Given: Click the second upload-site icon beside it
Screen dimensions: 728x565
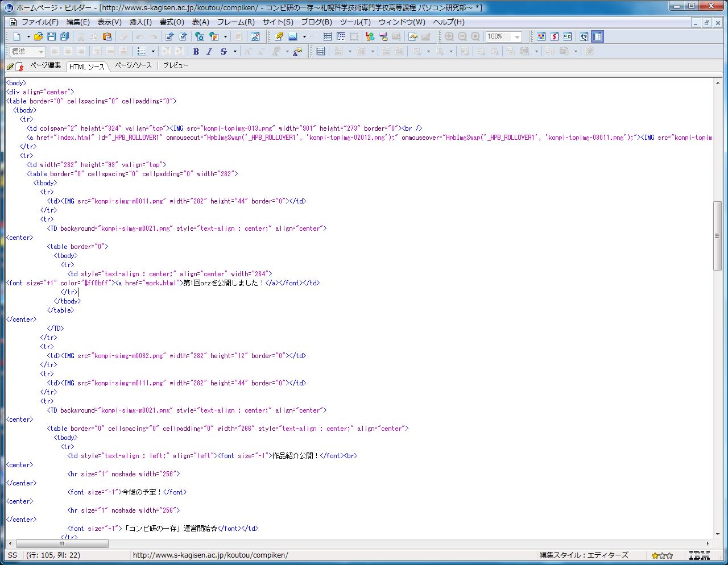Looking at the screenshot, I should pos(183,36).
